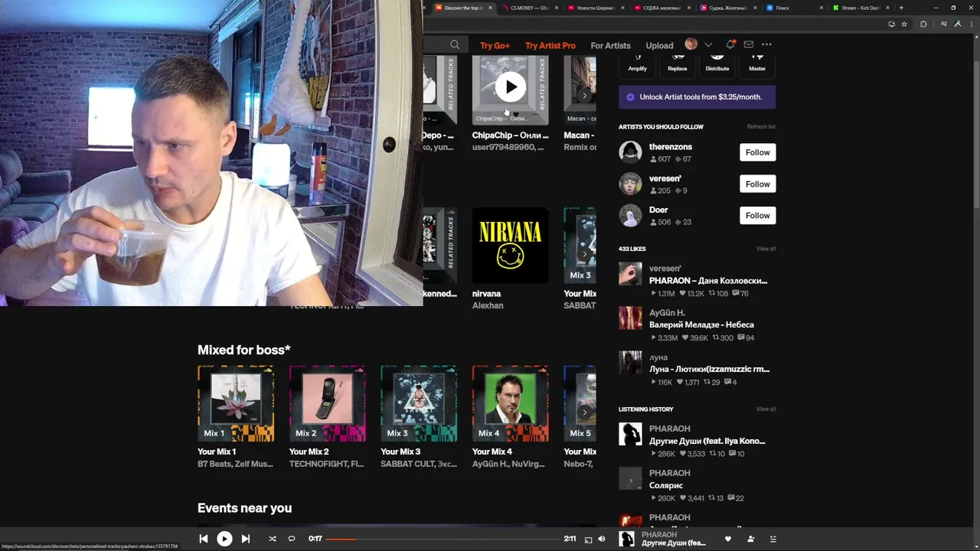The image size is (980, 551).
Task: Skip to the next track
Action: pos(246,539)
